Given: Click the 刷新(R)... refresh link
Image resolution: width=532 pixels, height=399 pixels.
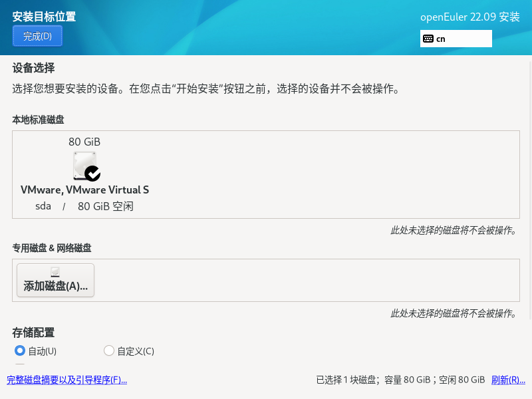Looking at the screenshot, I should tap(508, 380).
